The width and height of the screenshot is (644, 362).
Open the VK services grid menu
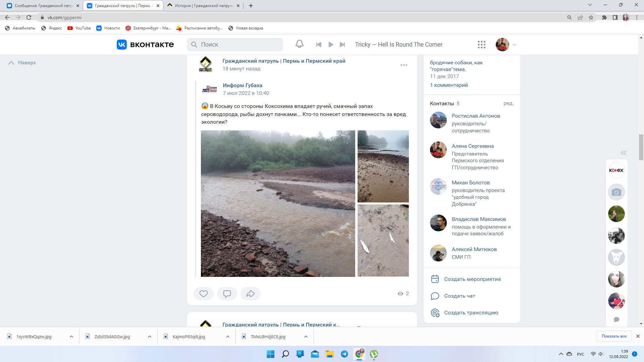[482, 45]
